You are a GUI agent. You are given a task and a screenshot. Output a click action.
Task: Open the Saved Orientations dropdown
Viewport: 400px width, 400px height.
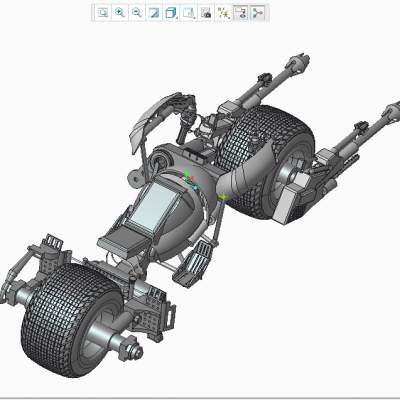pyautogui.click(x=189, y=13)
